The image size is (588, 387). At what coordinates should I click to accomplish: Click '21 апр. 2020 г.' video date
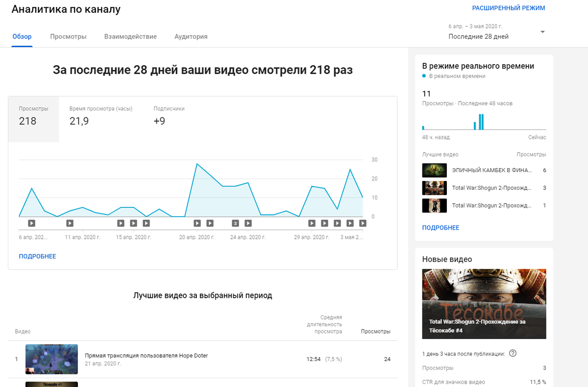[x=103, y=364]
